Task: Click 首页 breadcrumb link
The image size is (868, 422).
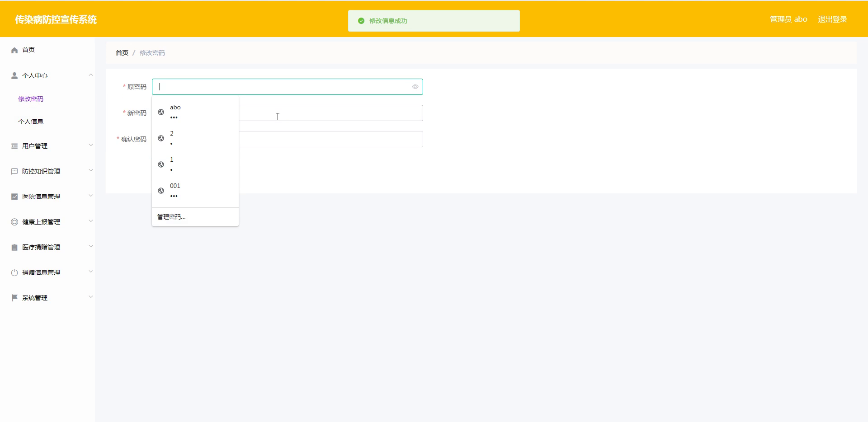Action: (x=122, y=53)
